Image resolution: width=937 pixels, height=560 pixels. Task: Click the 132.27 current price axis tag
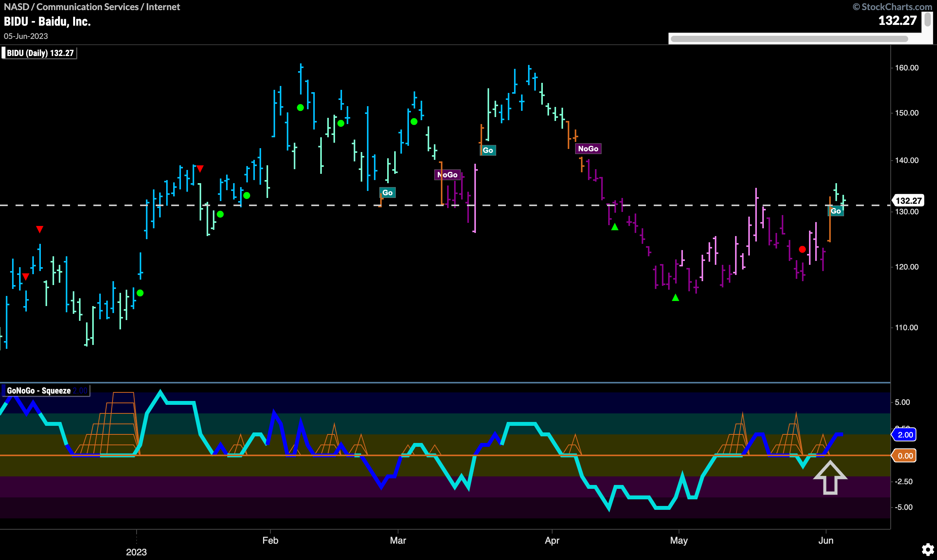(x=908, y=201)
